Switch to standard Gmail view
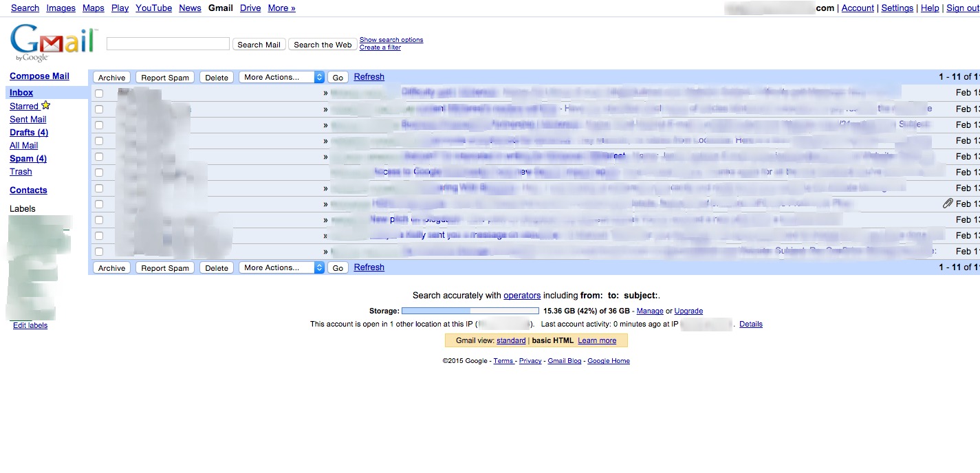980x473 pixels. (x=511, y=341)
